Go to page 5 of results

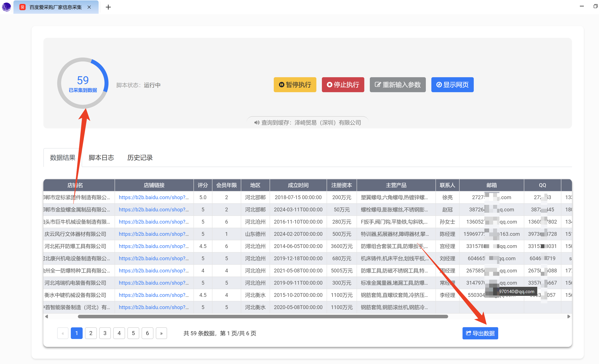pyautogui.click(x=133, y=333)
